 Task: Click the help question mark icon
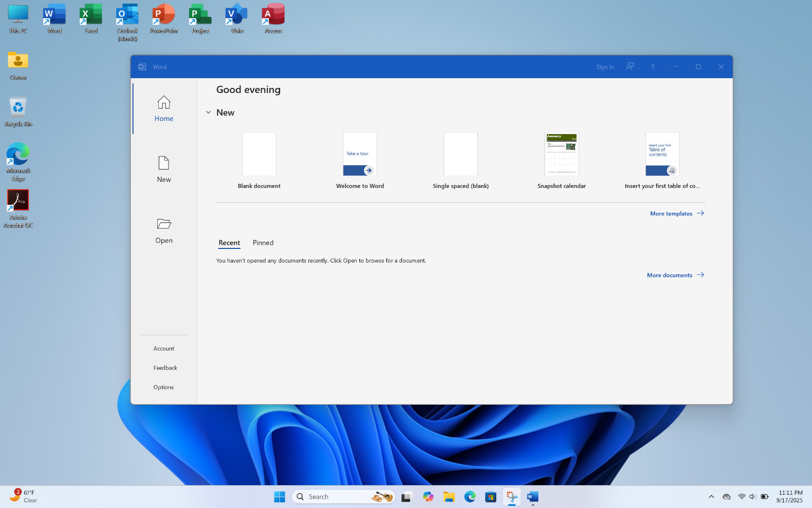click(653, 67)
